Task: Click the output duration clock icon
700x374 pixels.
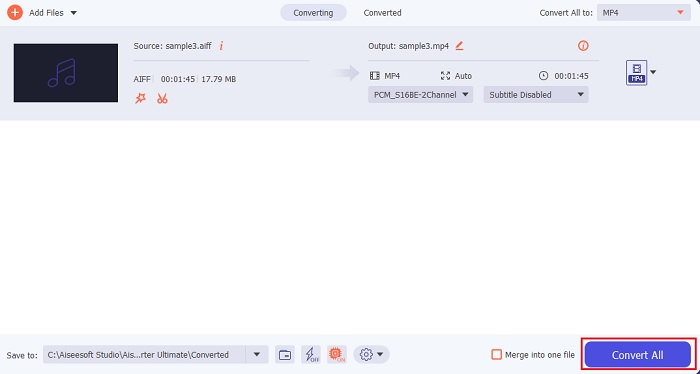Action: click(543, 76)
